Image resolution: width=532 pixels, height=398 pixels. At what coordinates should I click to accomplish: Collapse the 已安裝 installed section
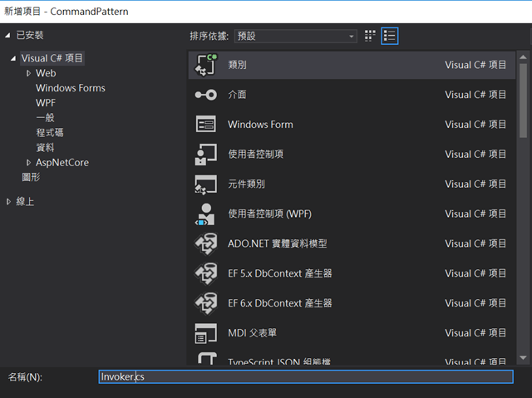point(7,35)
